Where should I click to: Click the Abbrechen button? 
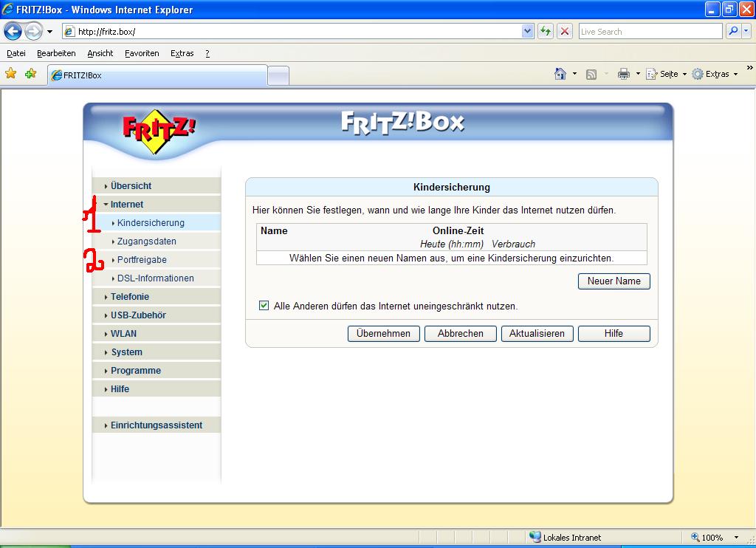pyautogui.click(x=461, y=334)
